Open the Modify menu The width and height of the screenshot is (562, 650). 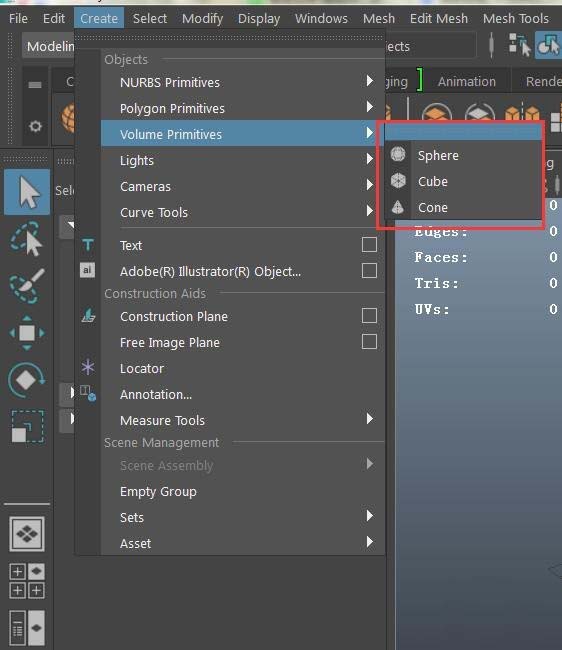[x=203, y=18]
